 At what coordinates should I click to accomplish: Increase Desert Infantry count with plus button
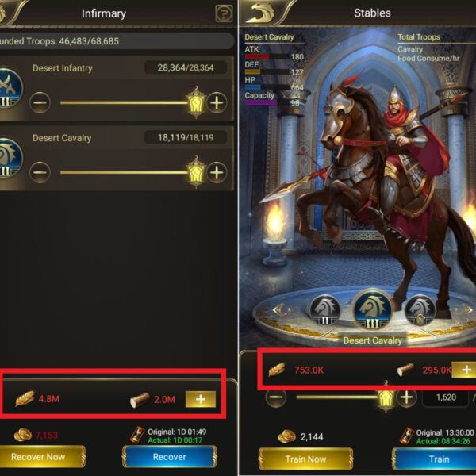(217, 102)
